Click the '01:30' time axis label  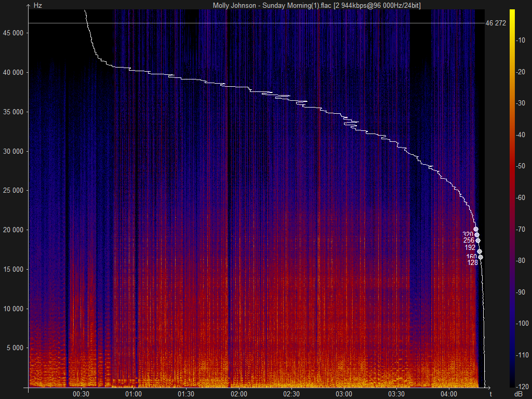click(187, 394)
